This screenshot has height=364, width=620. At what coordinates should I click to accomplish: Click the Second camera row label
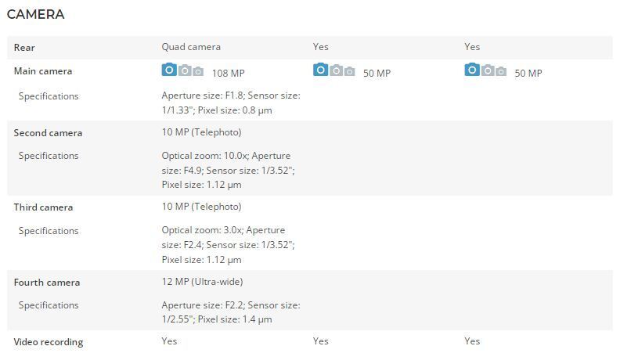click(x=48, y=133)
